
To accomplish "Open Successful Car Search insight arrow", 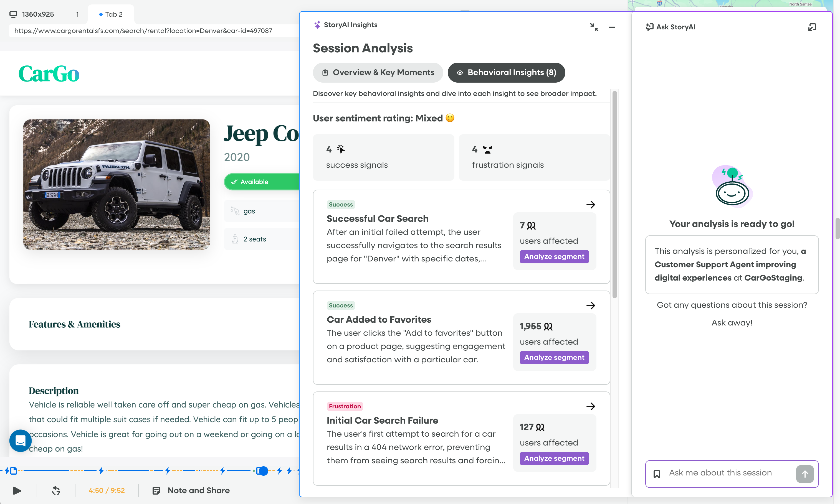I will click(591, 204).
